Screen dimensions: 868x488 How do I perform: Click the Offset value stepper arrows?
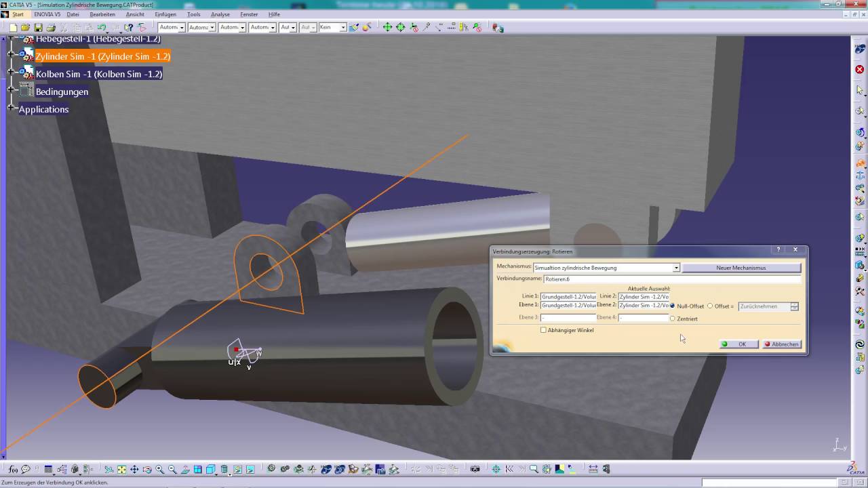coord(794,306)
